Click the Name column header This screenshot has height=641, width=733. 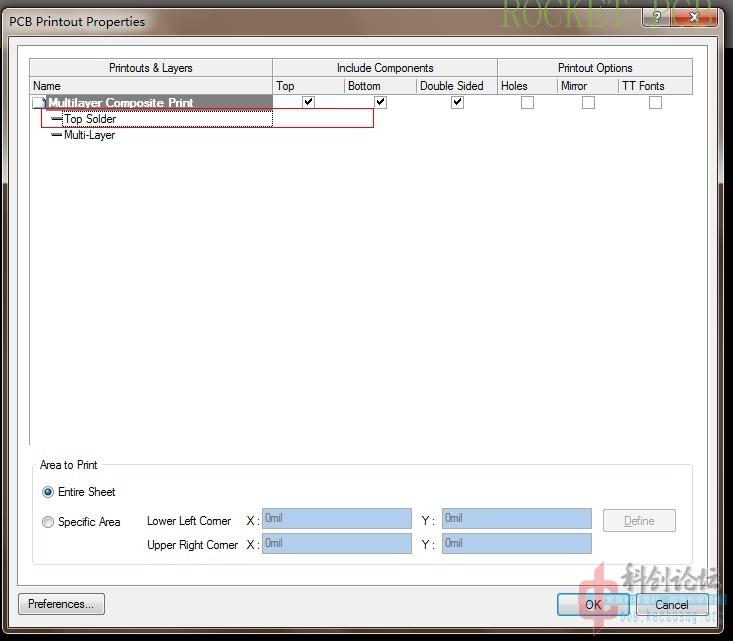(x=150, y=86)
